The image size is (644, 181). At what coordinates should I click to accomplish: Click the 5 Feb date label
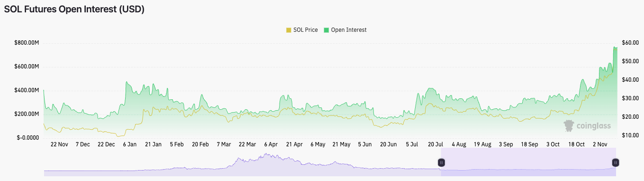pos(177,144)
